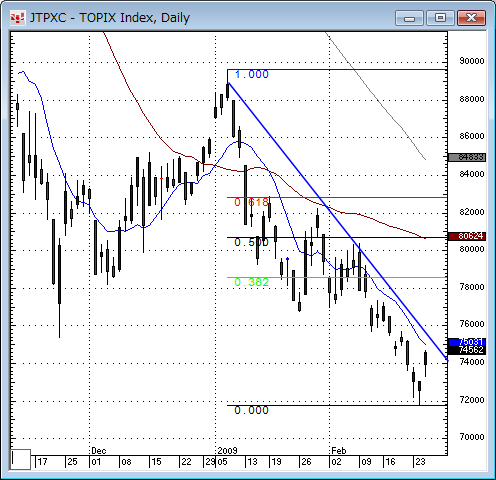The height and width of the screenshot is (480, 496).
Task: Click the 76000 price axis label
Action: click(x=472, y=324)
